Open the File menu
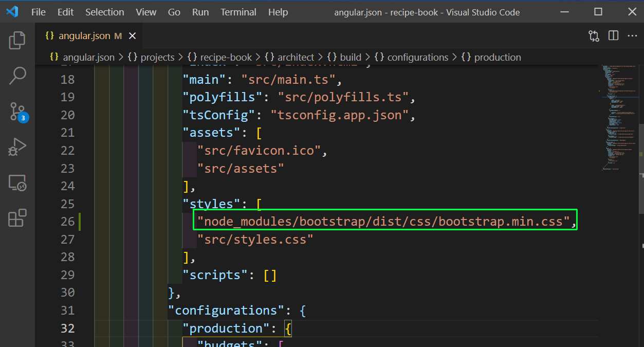This screenshot has height=347, width=644. pos(39,12)
